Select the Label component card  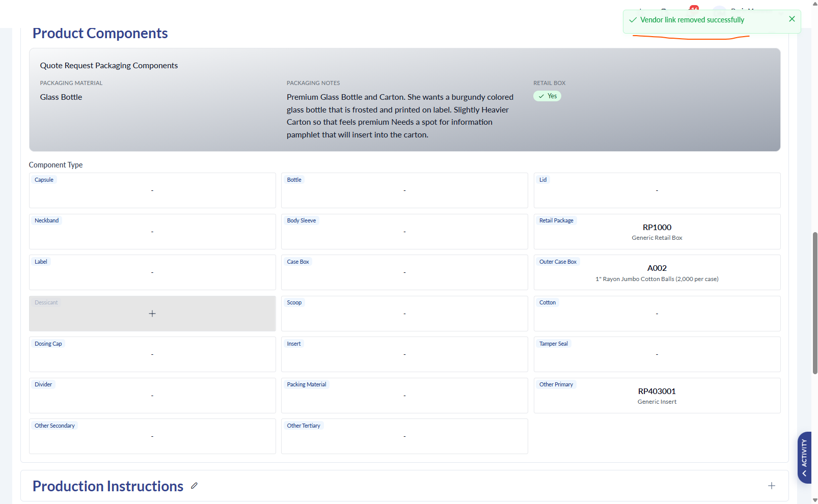(x=152, y=272)
